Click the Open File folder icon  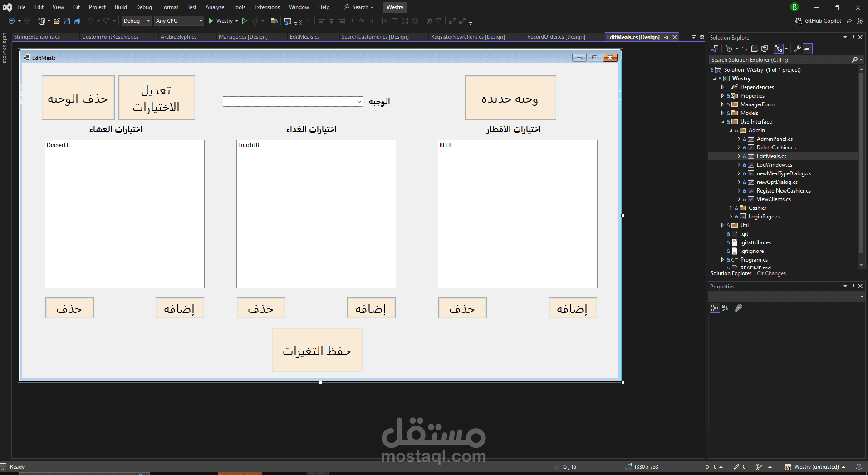pyautogui.click(x=57, y=21)
